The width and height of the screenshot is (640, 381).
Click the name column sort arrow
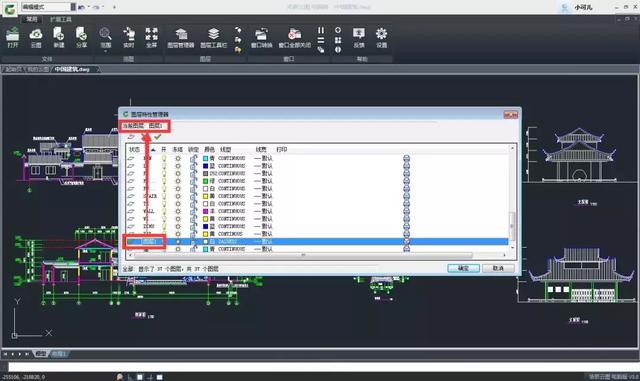(x=153, y=150)
